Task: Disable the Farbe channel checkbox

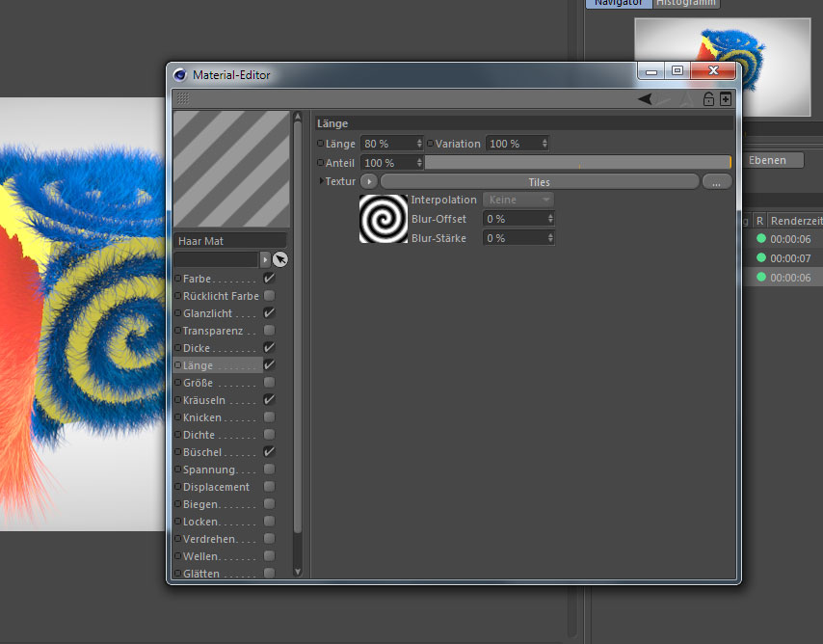Action: pos(269,279)
